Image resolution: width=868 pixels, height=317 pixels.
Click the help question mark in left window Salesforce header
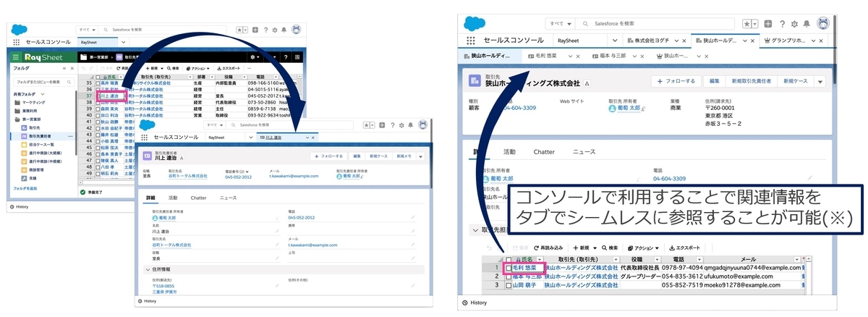265,30
